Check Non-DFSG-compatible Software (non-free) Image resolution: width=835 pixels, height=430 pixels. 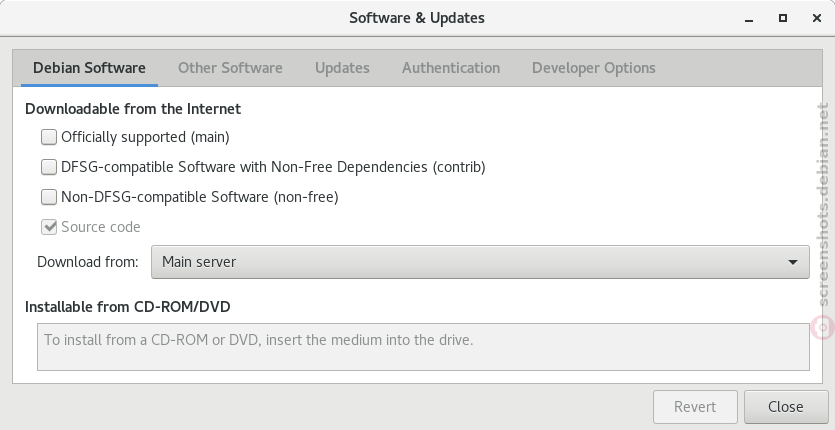(49, 197)
